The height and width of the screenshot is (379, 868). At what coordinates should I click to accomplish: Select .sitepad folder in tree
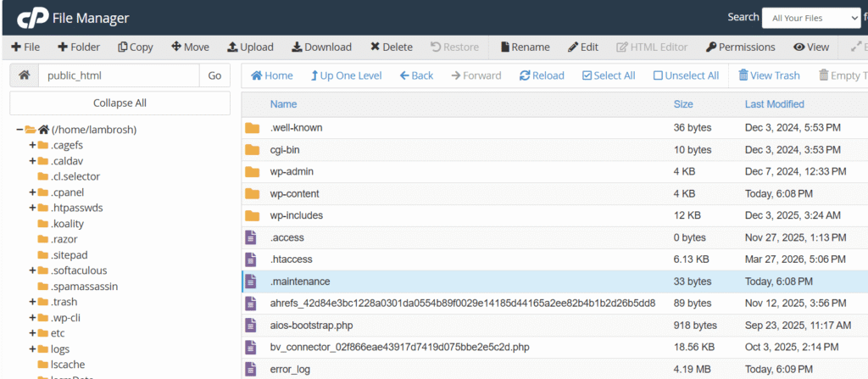(x=70, y=255)
